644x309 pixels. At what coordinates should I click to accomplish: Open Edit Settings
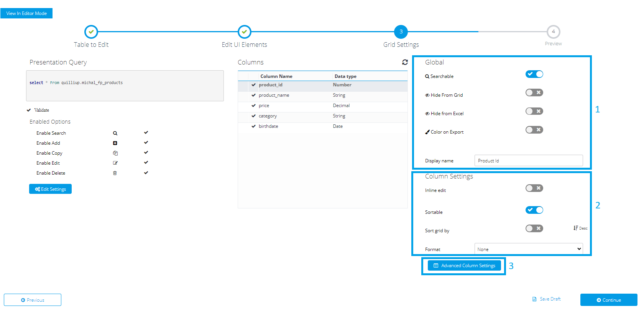[x=50, y=189]
